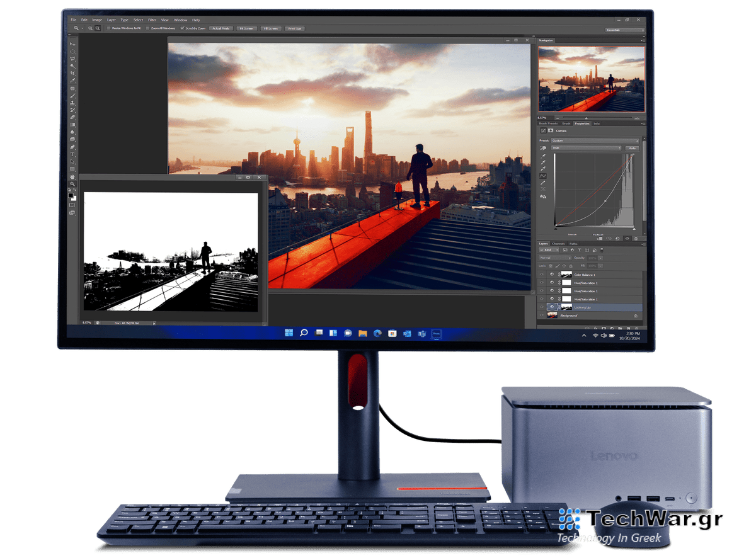This screenshot has height=558, width=756.
Task: Open the Kind layer filter dropdown
Action: tap(549, 249)
